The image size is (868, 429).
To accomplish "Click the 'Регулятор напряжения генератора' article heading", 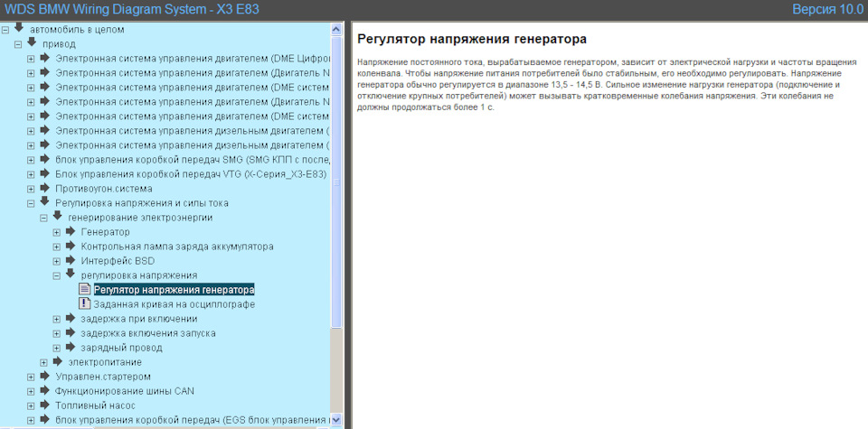I will (x=472, y=39).
